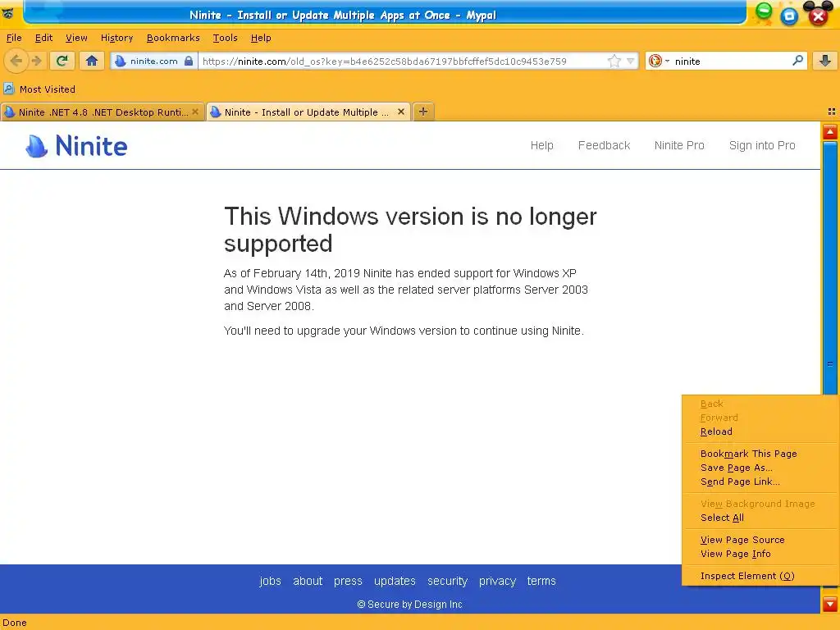840x630 pixels.
Task: Open the URL history dropdown arrow
Action: click(631, 61)
